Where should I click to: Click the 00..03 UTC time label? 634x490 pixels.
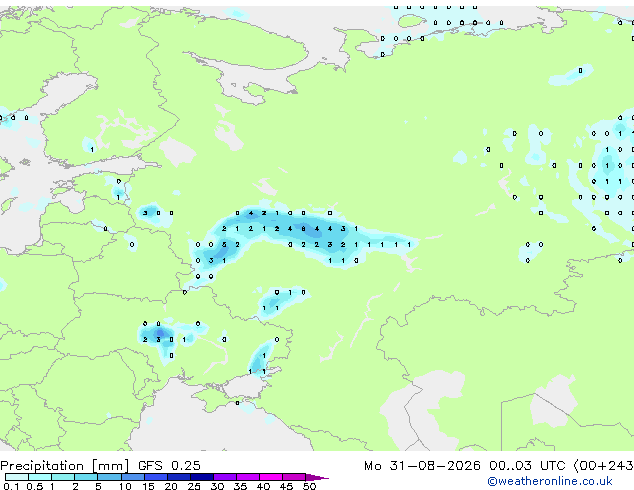click(x=526, y=466)
